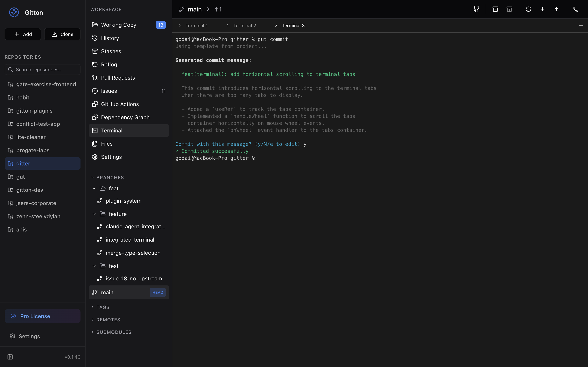Click the merge branch icon in toolbar
588x367 pixels.
[x=575, y=9]
